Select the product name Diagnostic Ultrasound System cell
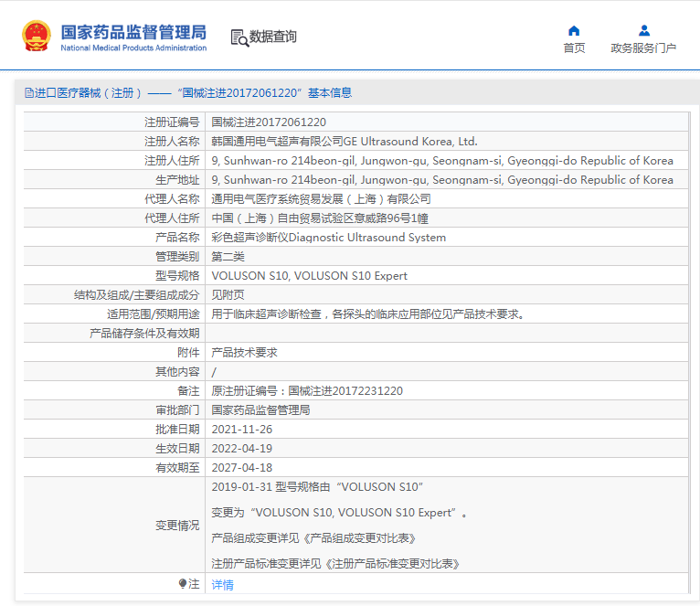The image size is (700, 606). click(x=329, y=238)
